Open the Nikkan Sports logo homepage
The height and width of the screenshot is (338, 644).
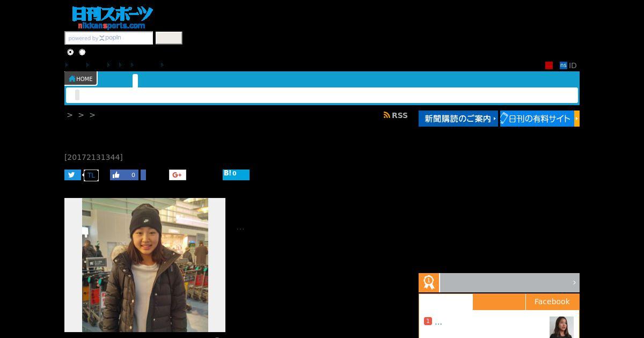point(112,17)
